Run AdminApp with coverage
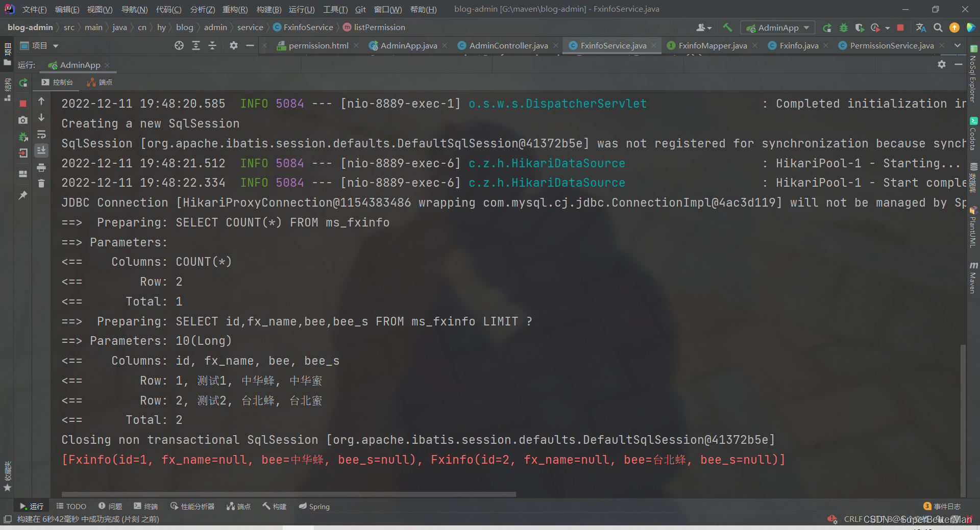980x530 pixels. pos(860,28)
